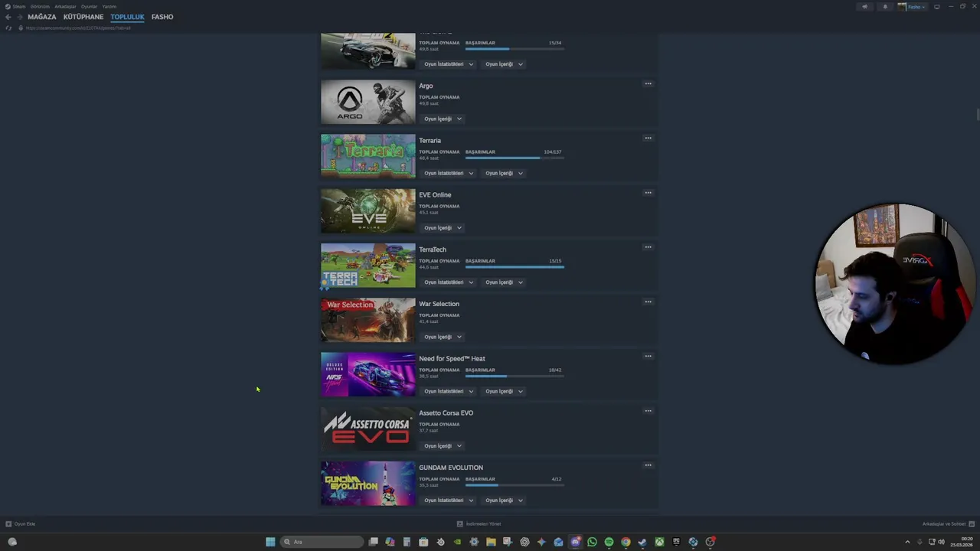The height and width of the screenshot is (551, 980).
Task: Open the Windows Start button
Action: [x=270, y=542]
